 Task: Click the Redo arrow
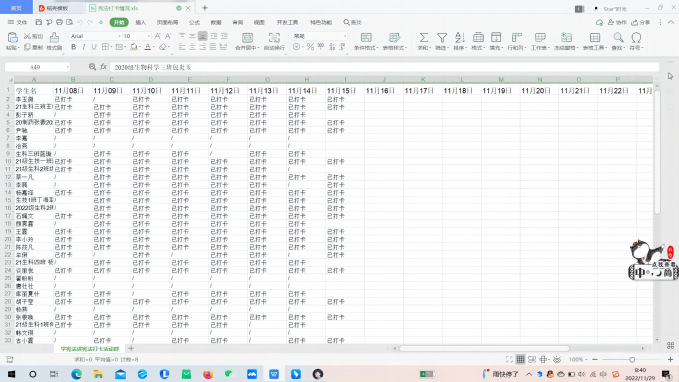click(90, 22)
